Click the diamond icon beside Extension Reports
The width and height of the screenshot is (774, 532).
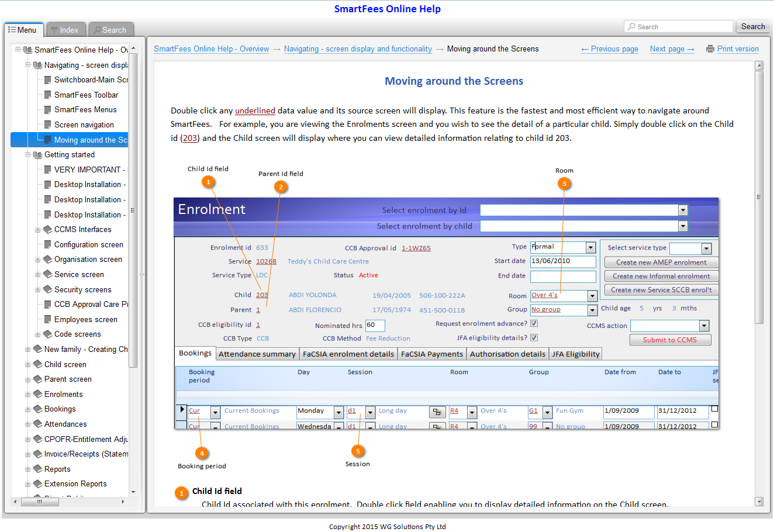[38, 483]
